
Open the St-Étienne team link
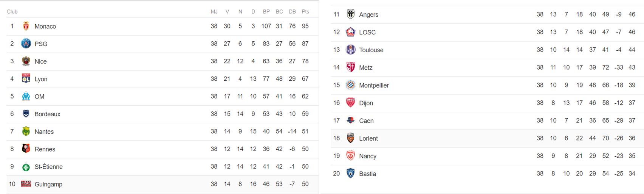point(48,167)
